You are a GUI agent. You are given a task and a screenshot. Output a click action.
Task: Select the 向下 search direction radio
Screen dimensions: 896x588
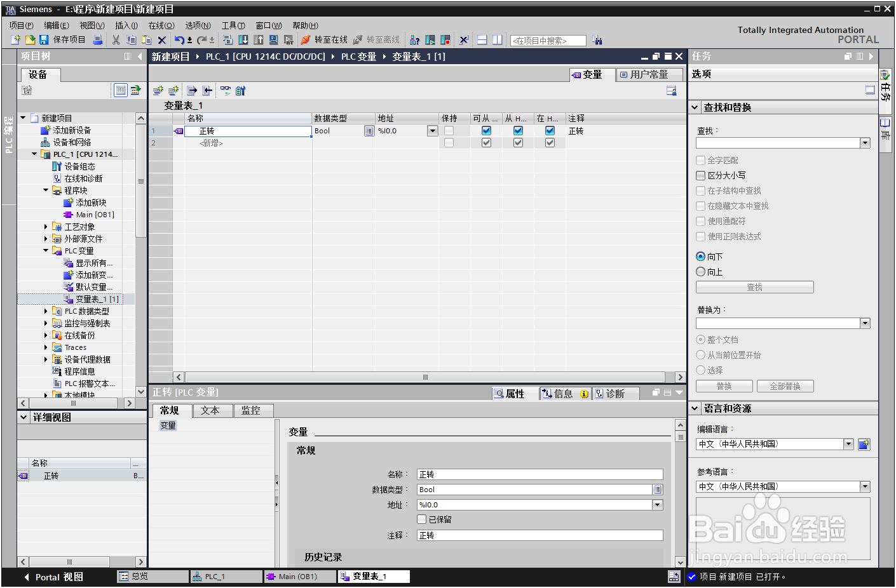coord(700,257)
